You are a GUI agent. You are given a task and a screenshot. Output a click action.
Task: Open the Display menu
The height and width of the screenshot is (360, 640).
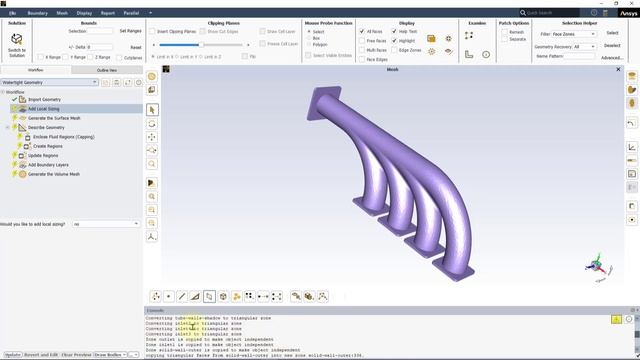pos(84,13)
